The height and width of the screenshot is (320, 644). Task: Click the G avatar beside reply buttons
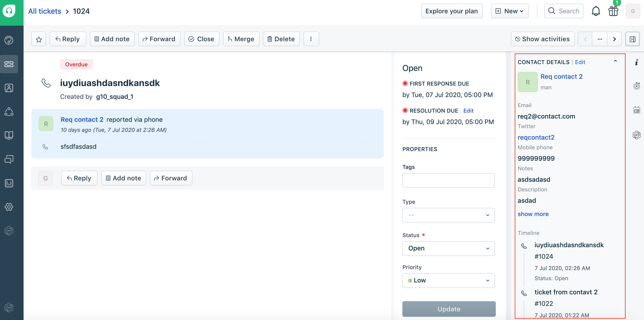click(46, 178)
